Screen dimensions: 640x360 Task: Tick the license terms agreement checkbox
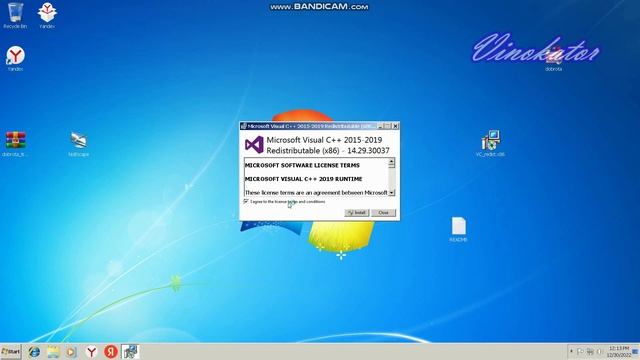(246, 202)
